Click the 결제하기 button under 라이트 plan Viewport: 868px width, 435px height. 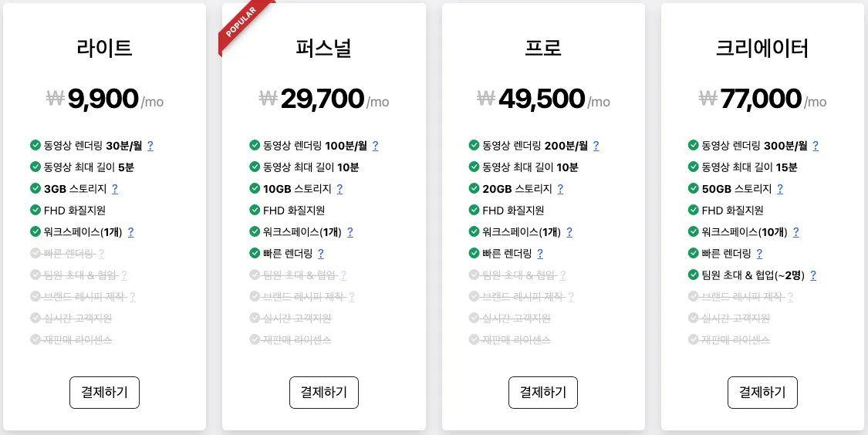pyautogui.click(x=104, y=393)
